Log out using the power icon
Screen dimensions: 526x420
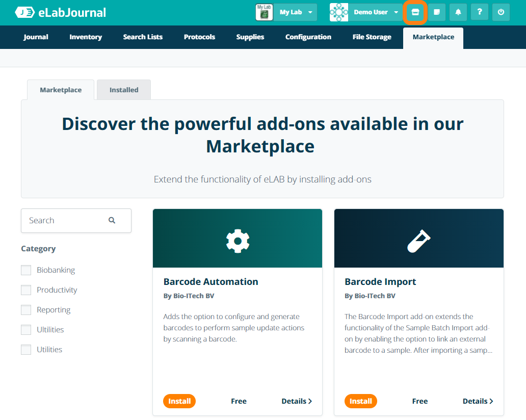pos(501,12)
